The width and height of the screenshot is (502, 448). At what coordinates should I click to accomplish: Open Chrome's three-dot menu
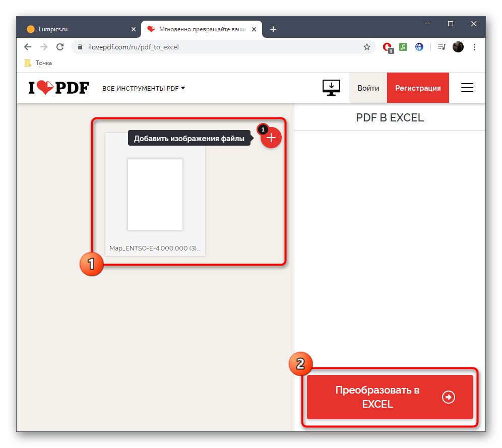(x=474, y=47)
